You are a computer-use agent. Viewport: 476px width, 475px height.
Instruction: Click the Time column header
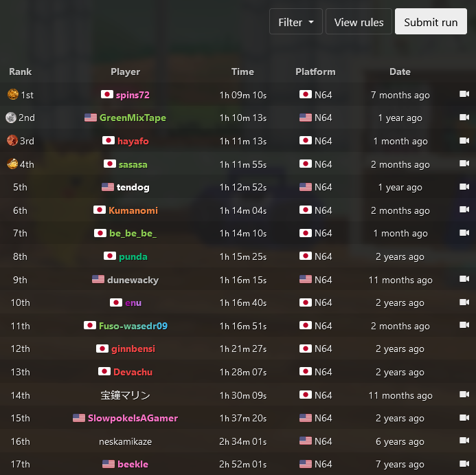[242, 71]
